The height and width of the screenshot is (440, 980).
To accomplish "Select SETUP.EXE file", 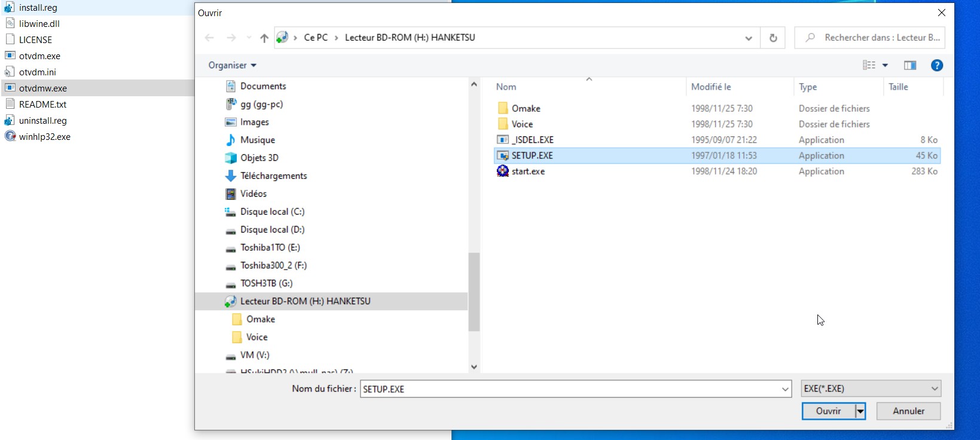I will [x=718, y=155].
